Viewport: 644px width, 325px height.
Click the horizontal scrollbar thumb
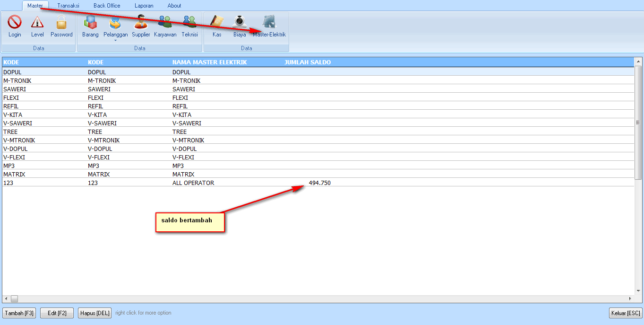[x=14, y=299]
